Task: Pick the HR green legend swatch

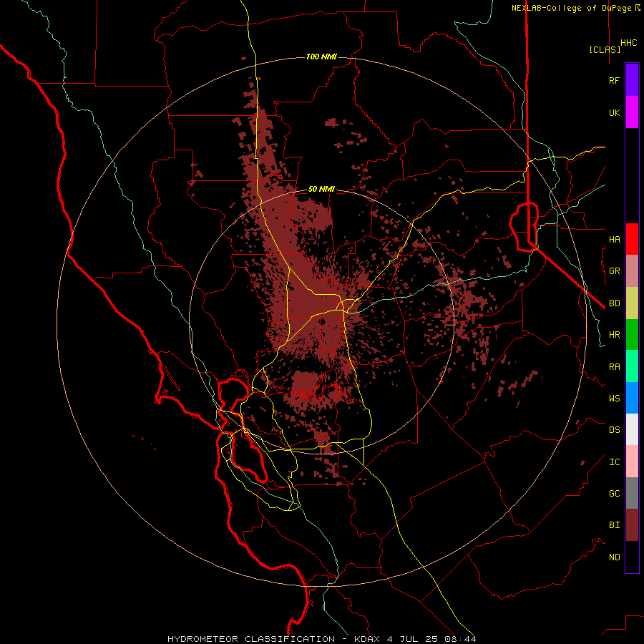Action: click(632, 335)
